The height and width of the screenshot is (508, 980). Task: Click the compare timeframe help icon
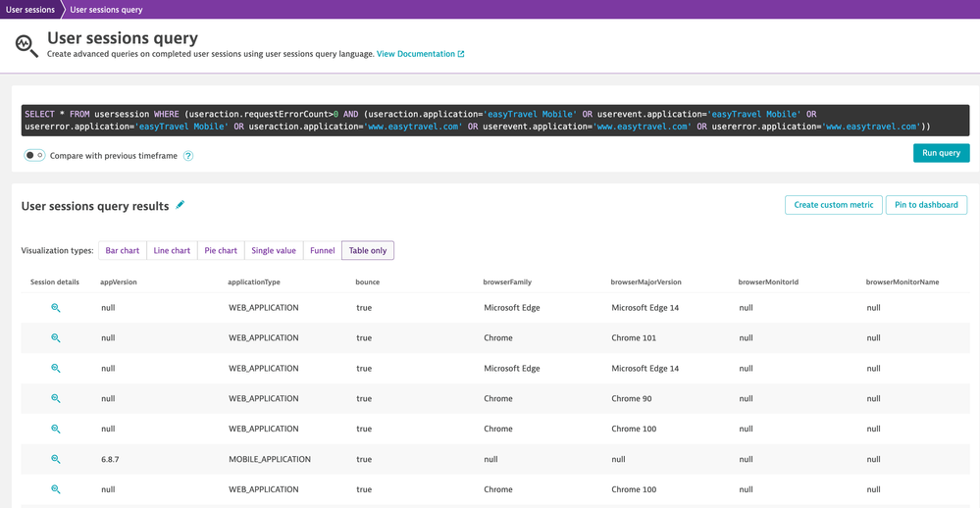pos(188,156)
